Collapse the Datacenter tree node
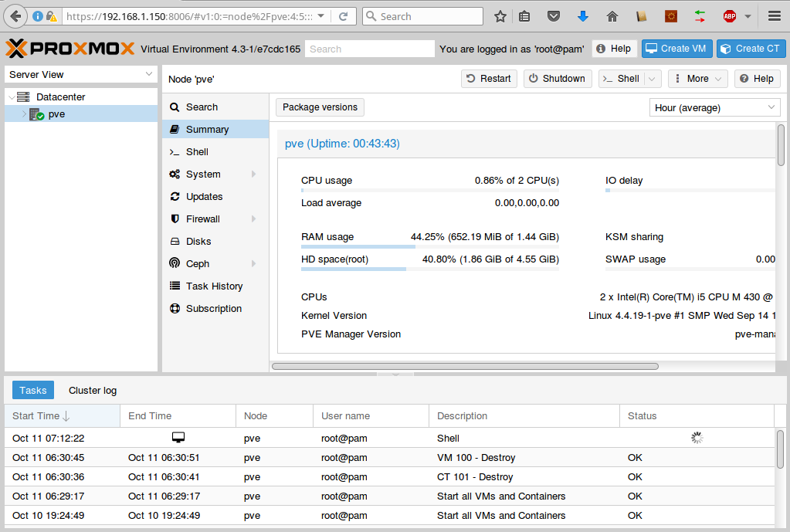Image resolution: width=790 pixels, height=532 pixels. coord(11,97)
